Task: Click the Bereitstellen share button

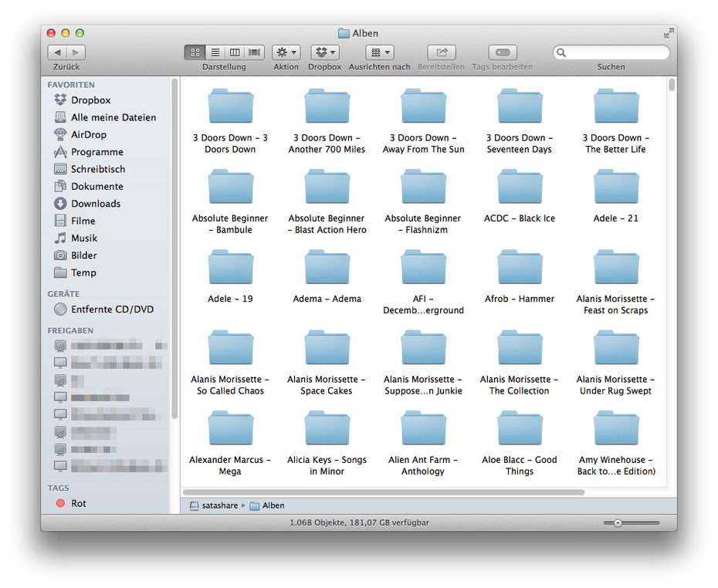Action: point(442,52)
